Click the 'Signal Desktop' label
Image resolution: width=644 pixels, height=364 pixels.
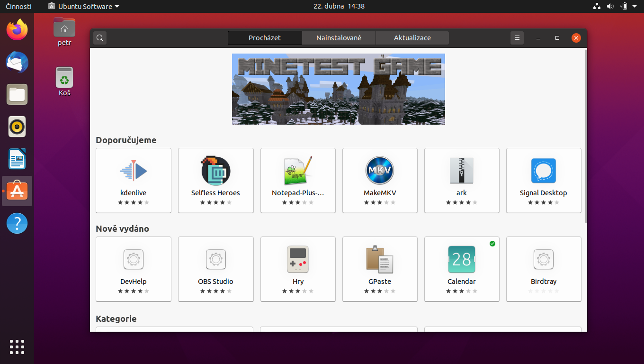(544, 193)
